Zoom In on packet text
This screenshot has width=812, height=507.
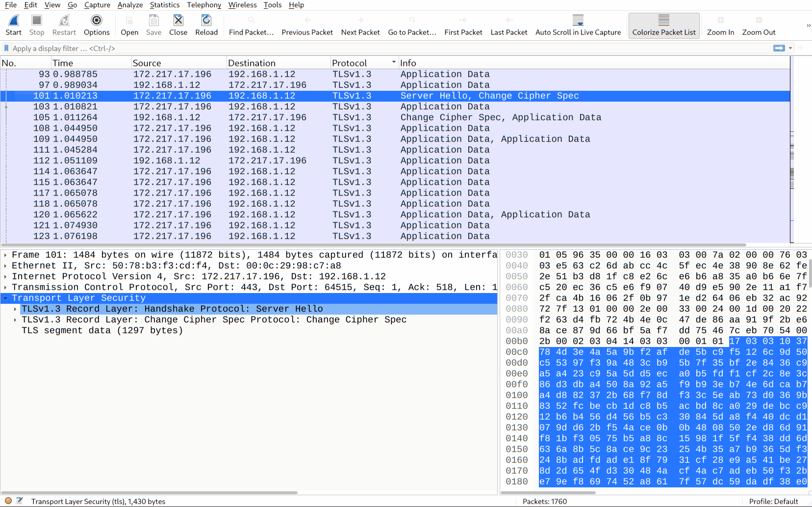tap(720, 25)
